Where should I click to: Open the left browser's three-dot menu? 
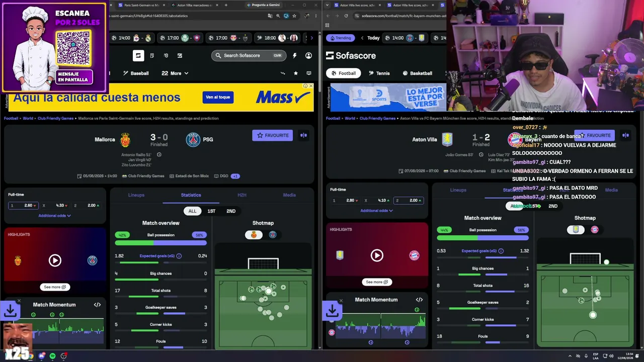click(316, 16)
